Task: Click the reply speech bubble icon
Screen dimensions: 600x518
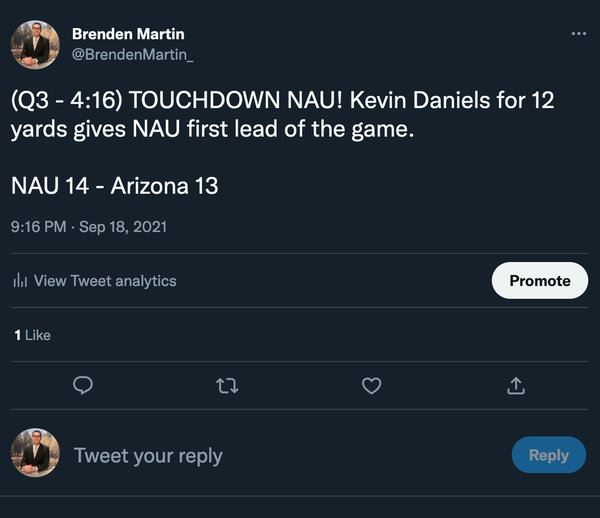Action: [x=84, y=385]
